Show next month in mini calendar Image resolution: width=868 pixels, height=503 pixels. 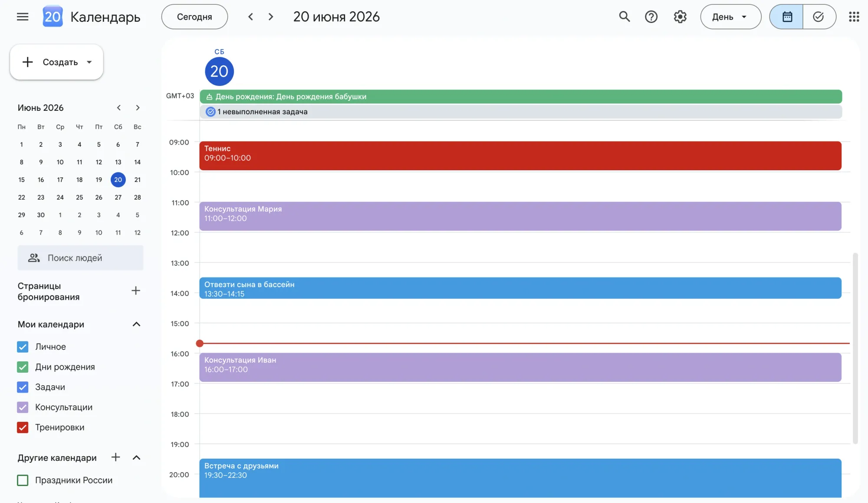138,108
